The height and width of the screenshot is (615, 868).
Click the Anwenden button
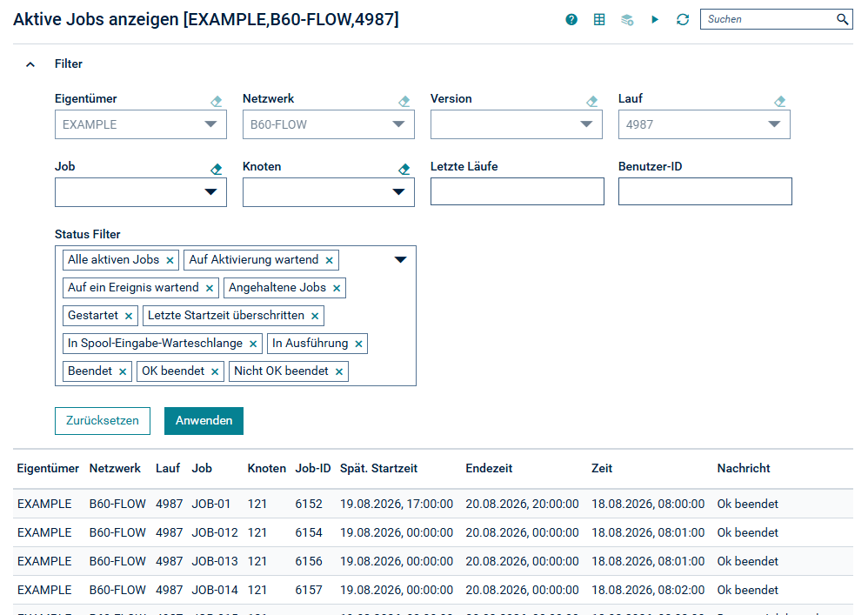coord(204,421)
